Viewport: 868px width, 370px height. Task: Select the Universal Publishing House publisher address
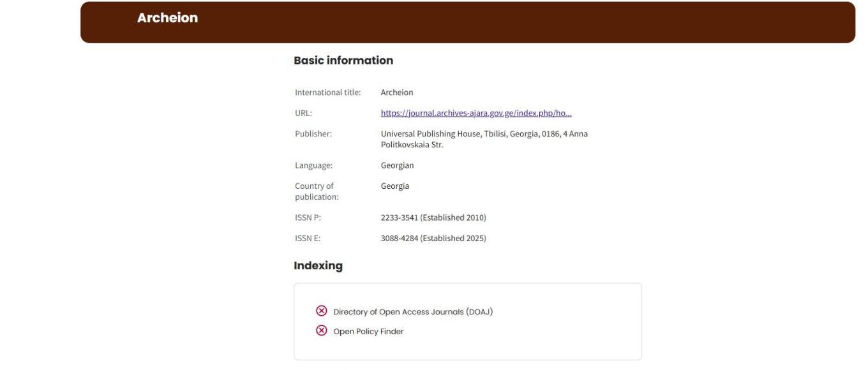(484, 139)
